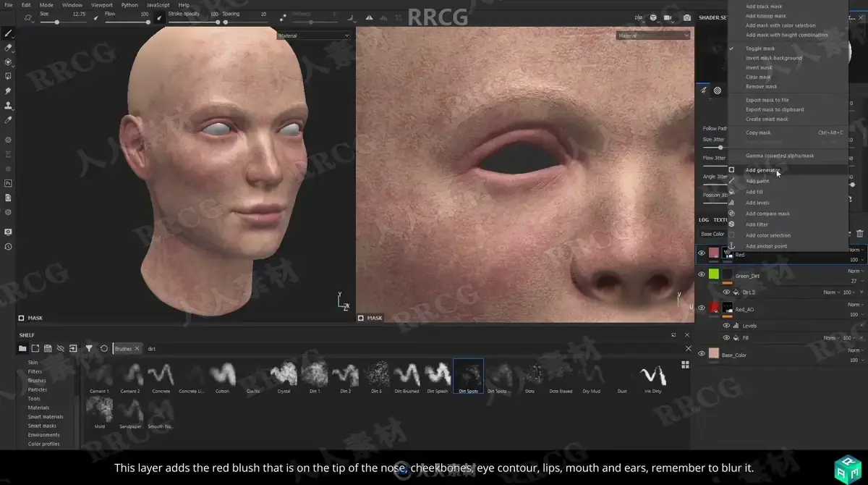Open the Green_Dirt opacity 27 dropdown
The width and height of the screenshot is (868, 485).
856,281
